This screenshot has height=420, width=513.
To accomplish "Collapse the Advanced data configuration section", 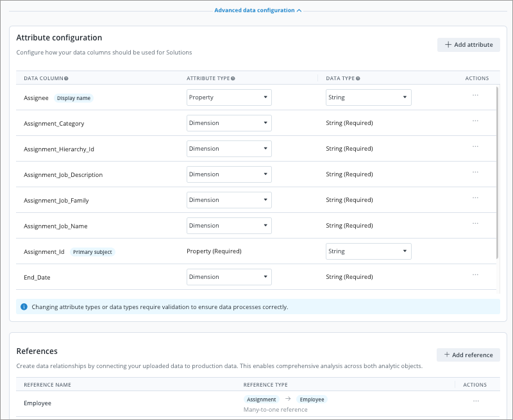I will (258, 10).
